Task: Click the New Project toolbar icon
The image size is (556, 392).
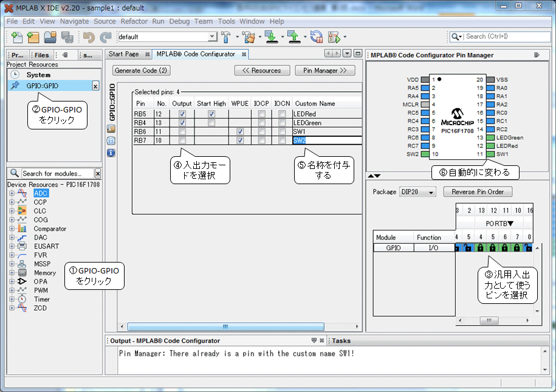Action: 33,37
